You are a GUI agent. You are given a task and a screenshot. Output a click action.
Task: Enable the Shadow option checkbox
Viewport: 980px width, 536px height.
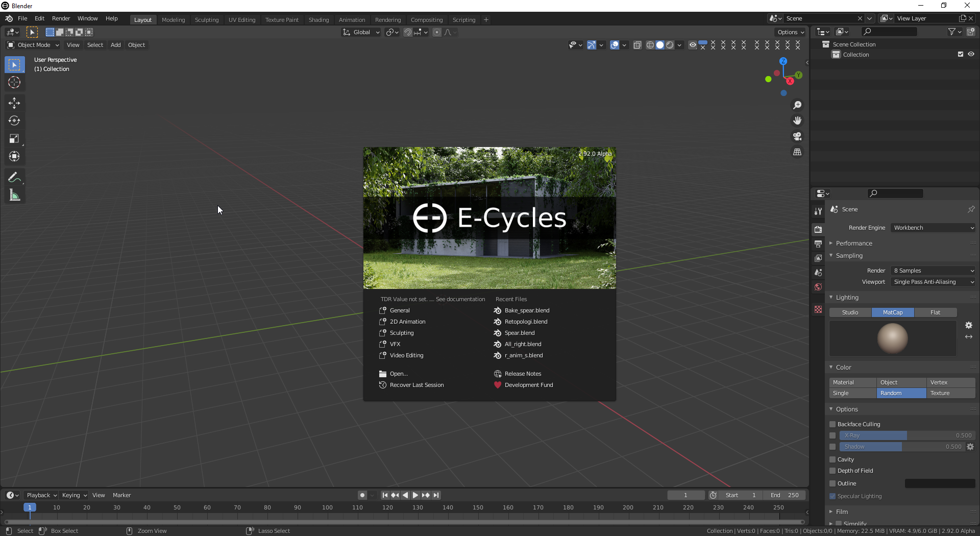click(x=832, y=447)
